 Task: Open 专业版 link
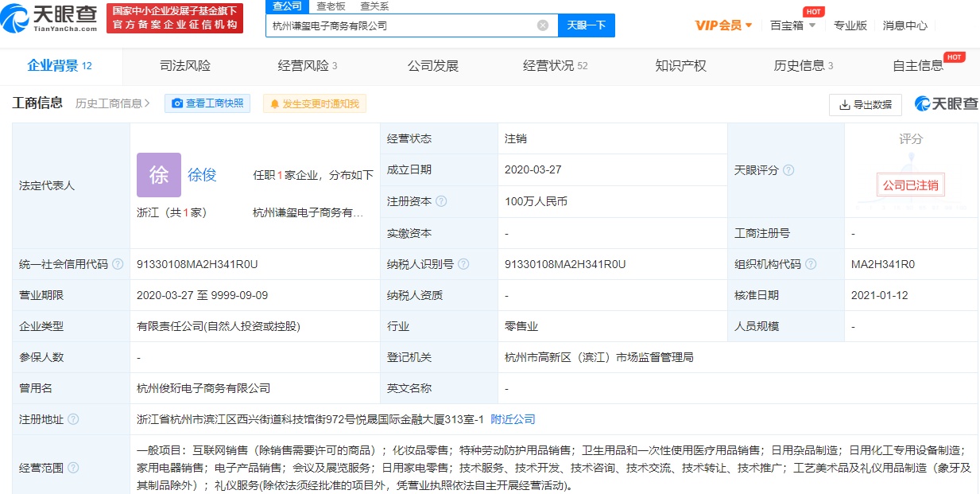click(x=850, y=25)
